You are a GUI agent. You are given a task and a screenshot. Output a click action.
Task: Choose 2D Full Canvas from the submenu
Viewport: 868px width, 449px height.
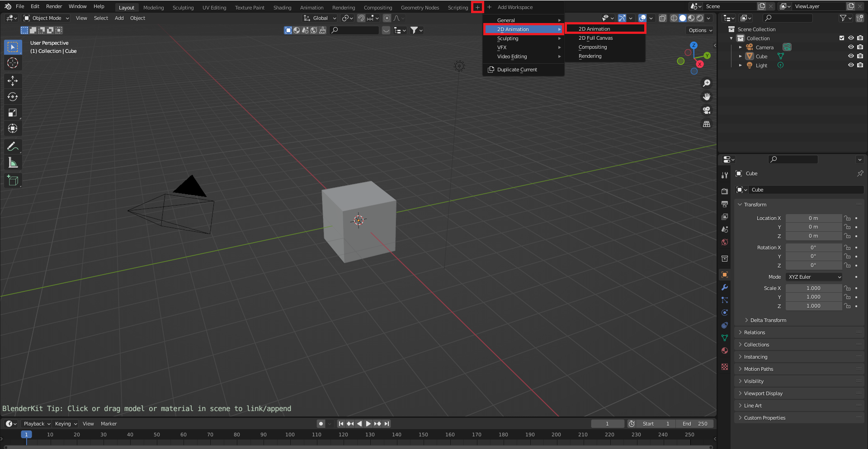coord(595,38)
